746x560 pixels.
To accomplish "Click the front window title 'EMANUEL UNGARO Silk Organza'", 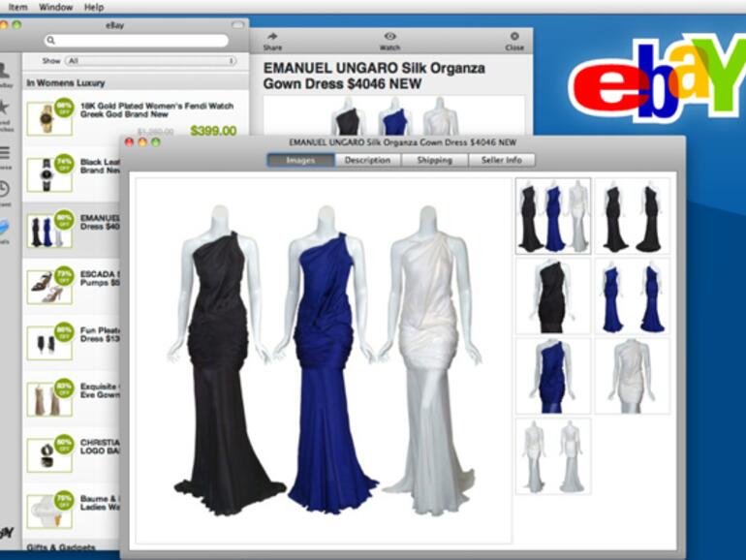I will click(402, 142).
